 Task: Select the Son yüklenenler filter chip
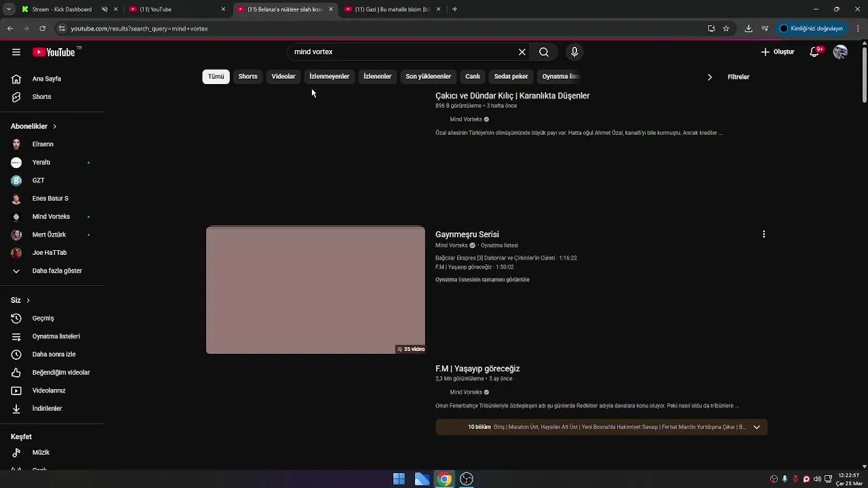pos(428,77)
